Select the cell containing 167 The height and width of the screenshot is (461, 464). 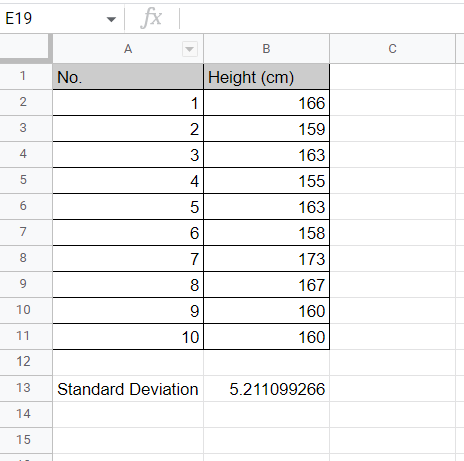(266, 285)
